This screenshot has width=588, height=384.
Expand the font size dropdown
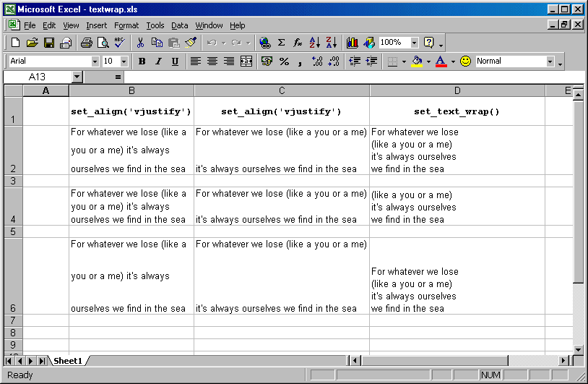(124, 61)
